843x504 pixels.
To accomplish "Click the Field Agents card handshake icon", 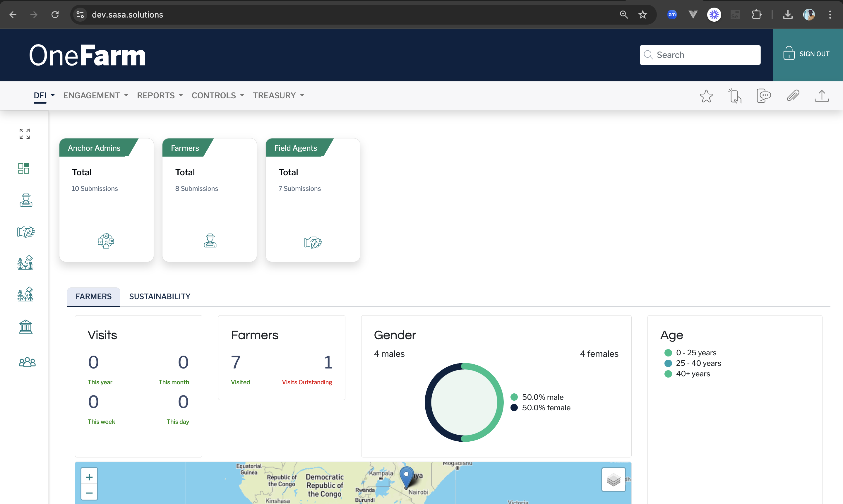I will click(313, 243).
